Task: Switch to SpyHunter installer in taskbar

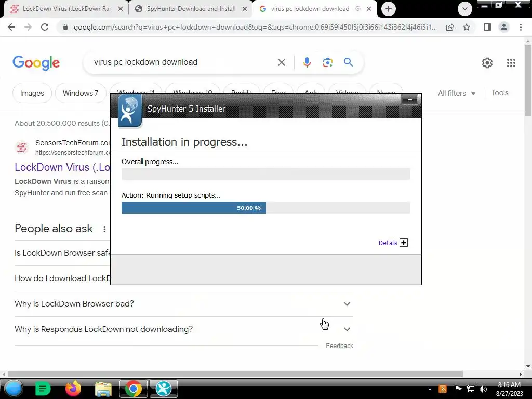Action: [164, 389]
